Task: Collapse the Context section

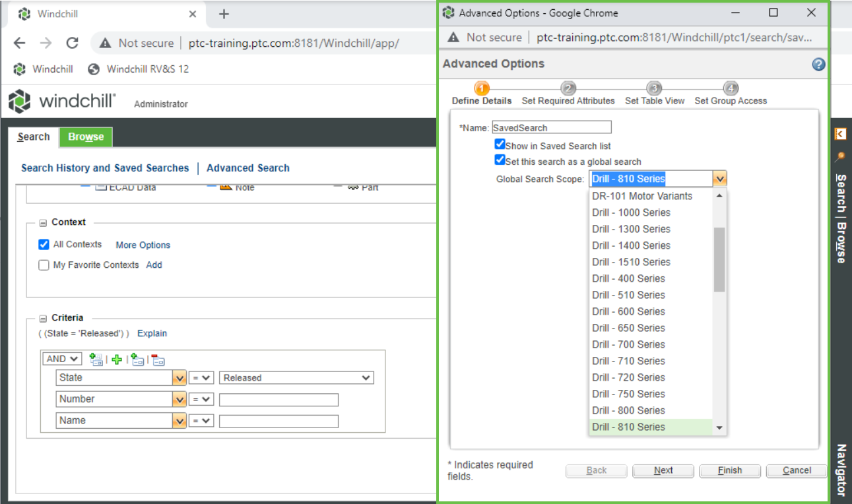Action: (43, 223)
